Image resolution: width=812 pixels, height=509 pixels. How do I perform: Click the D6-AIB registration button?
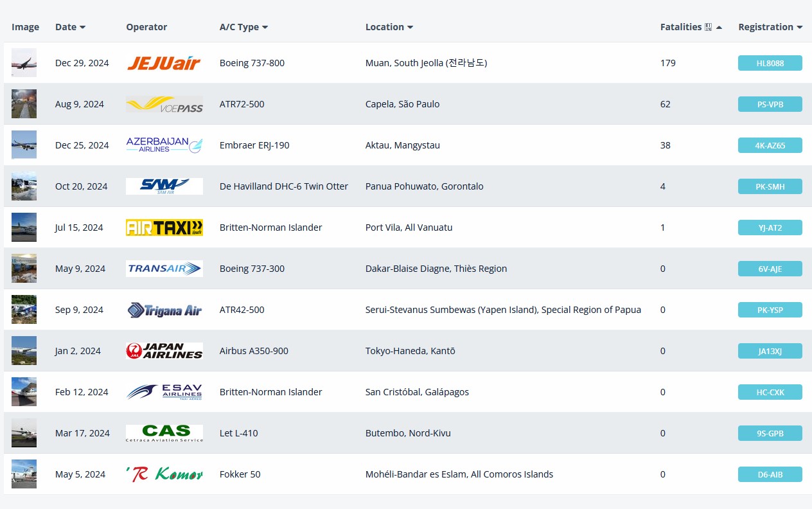click(770, 474)
